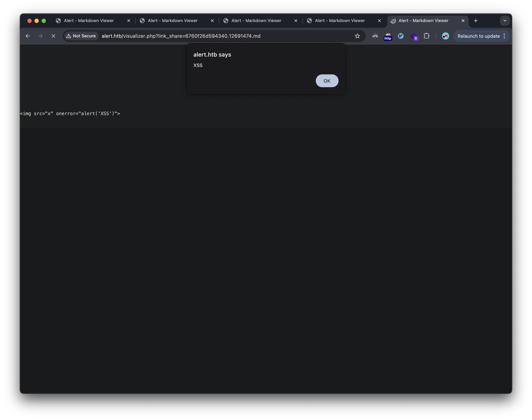This screenshot has height=420, width=532.
Task: Open the extensions puzzle piece menu
Action: click(427, 36)
